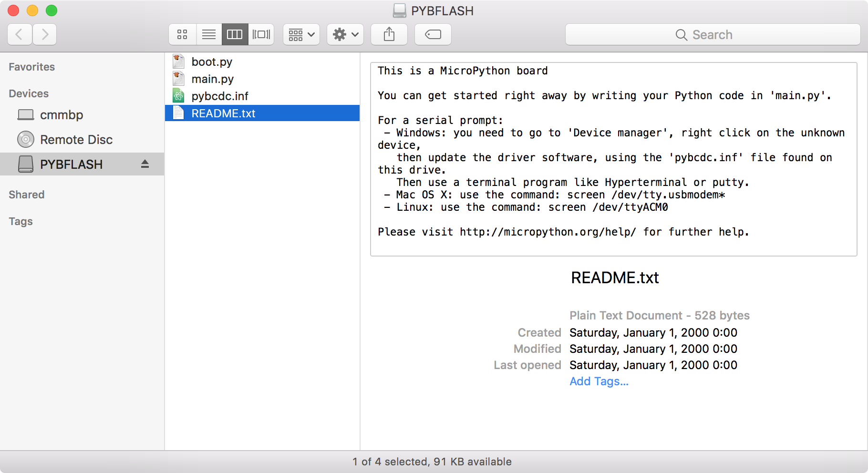Click the boot.py Python script icon

[x=178, y=61]
